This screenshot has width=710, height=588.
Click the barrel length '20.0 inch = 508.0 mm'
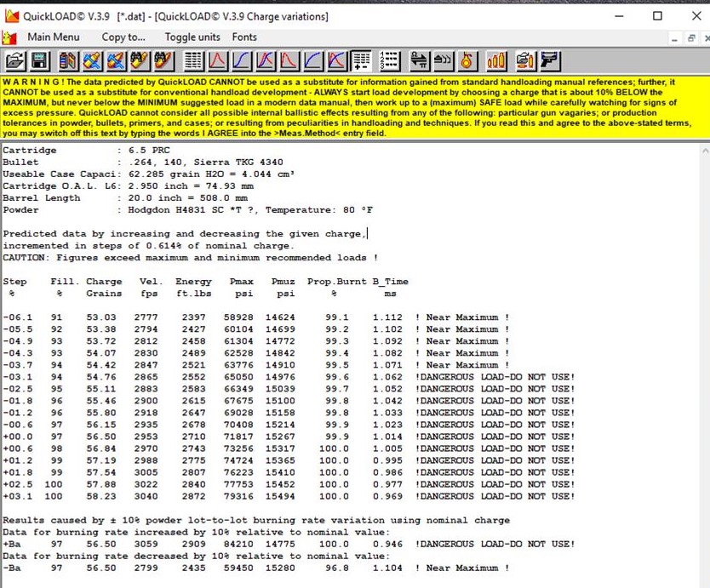[187, 198]
